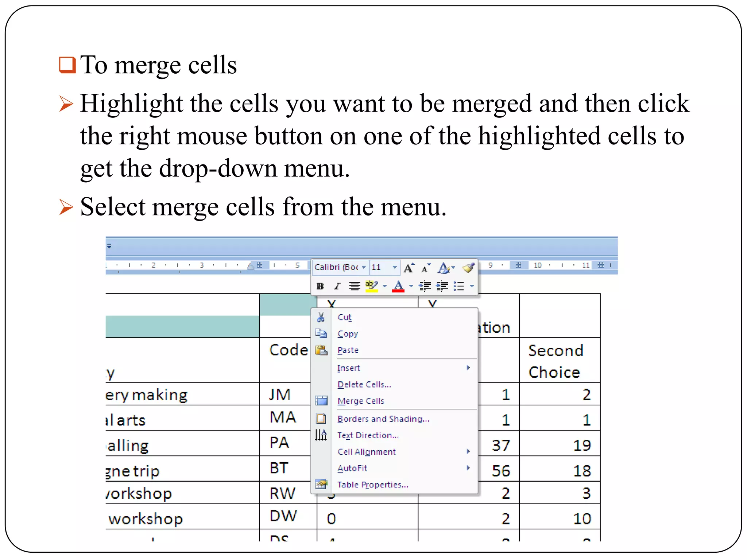Open Borders and Shading... dialog

click(383, 419)
